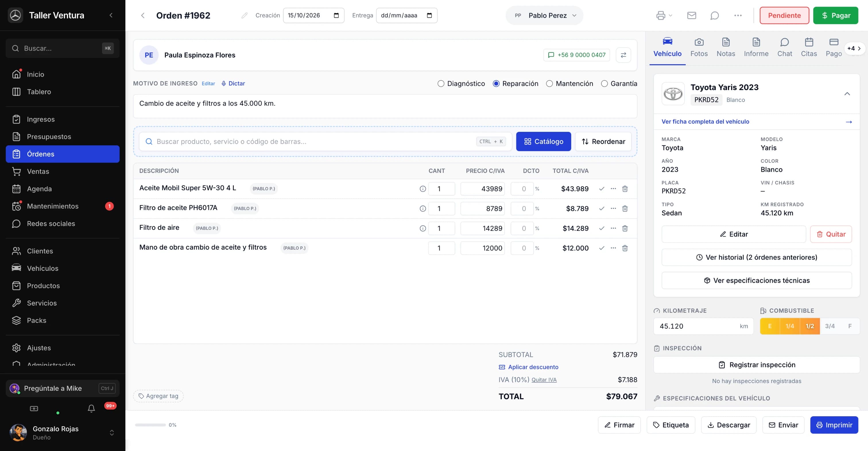868x451 pixels.
Task: Click the notifications bell icon
Action: point(91,408)
